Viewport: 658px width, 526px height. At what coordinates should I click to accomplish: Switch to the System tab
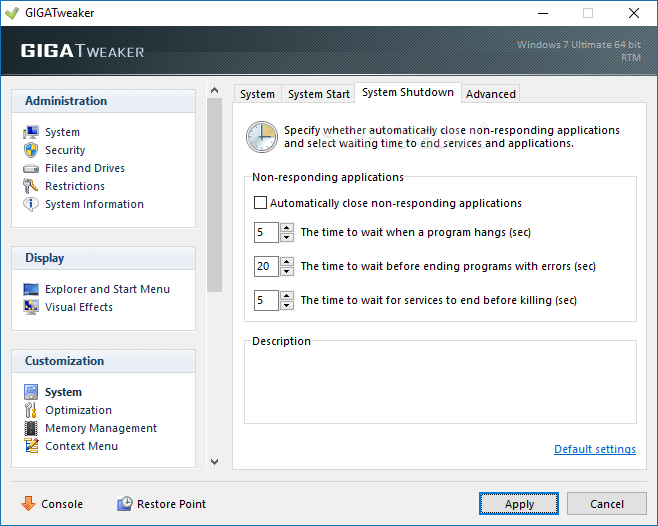click(258, 94)
